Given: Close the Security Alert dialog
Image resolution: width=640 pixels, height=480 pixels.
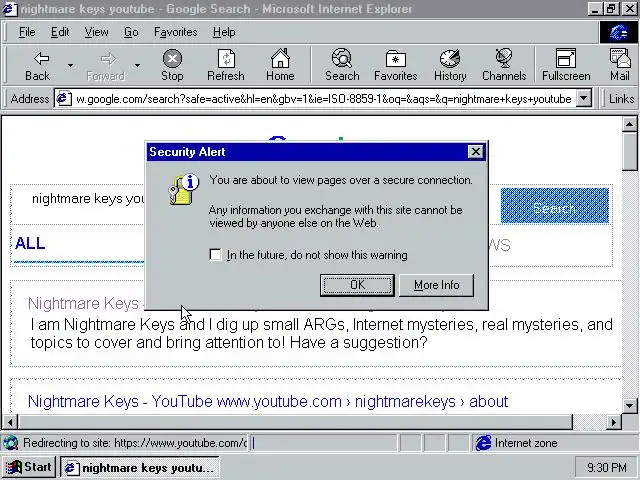Looking at the screenshot, I should 476,152.
